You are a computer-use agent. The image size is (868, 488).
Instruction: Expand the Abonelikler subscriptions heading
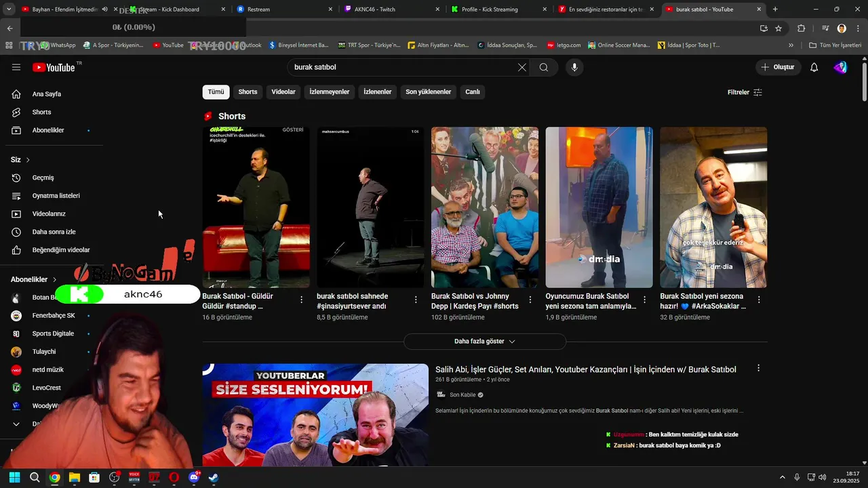pos(34,279)
